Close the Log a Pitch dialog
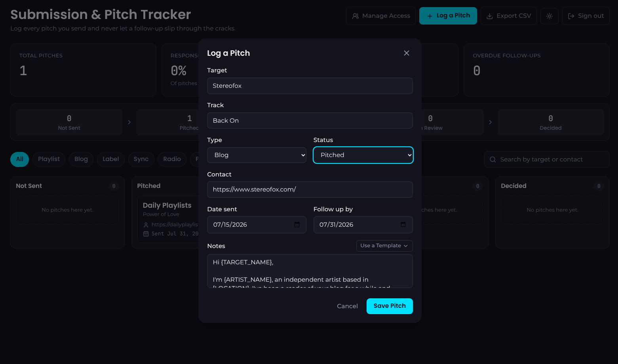This screenshot has width=618, height=364. tap(406, 53)
